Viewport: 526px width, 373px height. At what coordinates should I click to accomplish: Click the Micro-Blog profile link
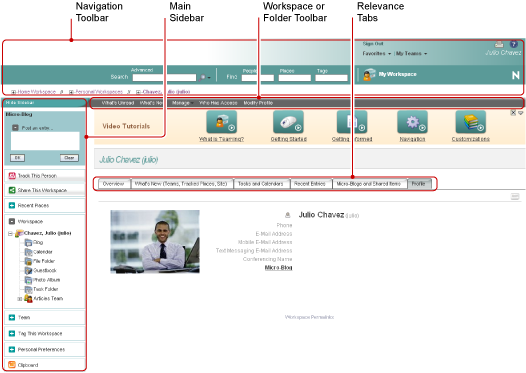pos(278,268)
